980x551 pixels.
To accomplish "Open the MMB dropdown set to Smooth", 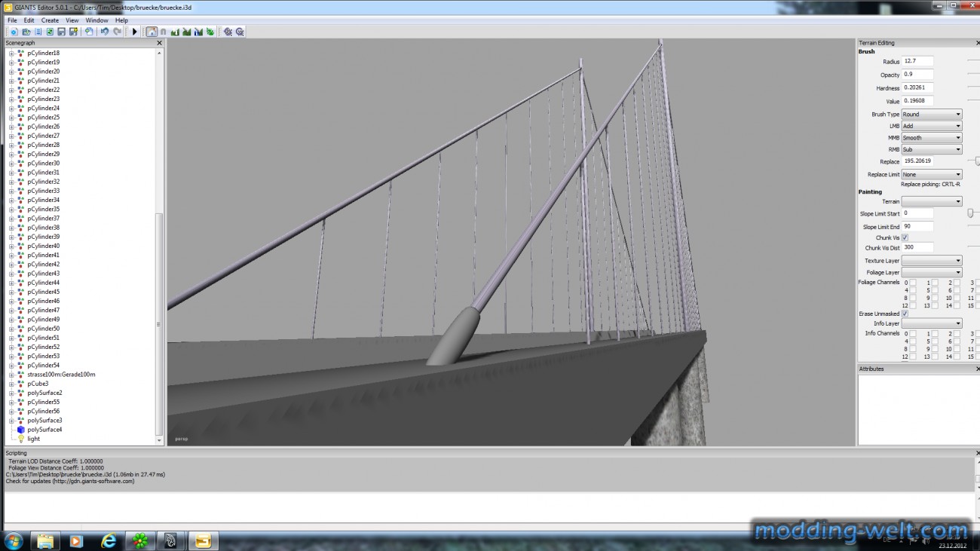I will pyautogui.click(x=932, y=138).
